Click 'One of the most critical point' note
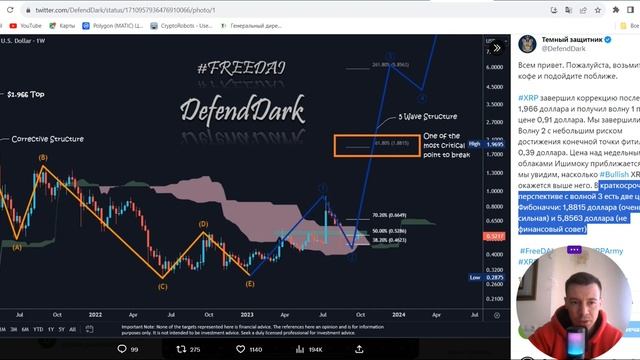 [x=447, y=145]
